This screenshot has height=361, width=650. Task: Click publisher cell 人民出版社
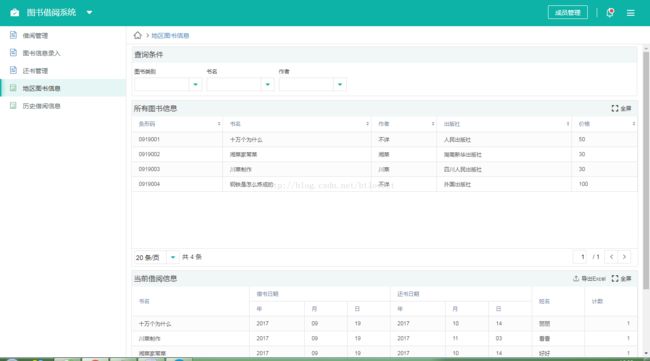[x=457, y=140]
